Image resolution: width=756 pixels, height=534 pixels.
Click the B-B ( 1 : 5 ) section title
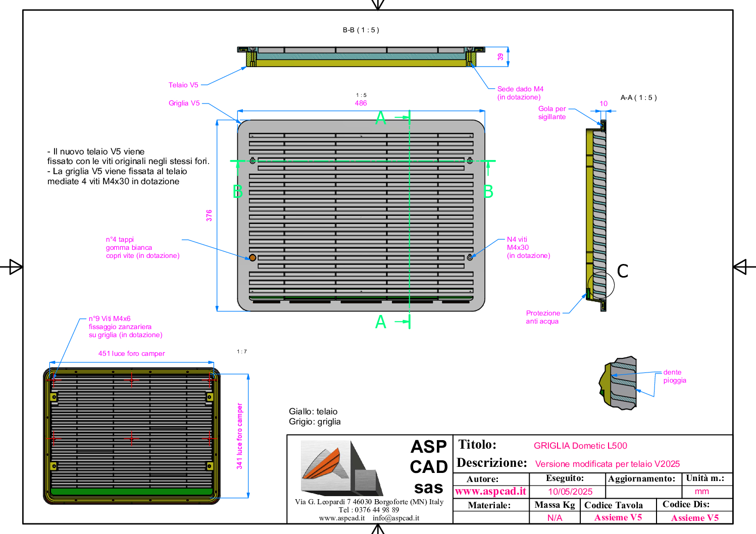point(361,30)
